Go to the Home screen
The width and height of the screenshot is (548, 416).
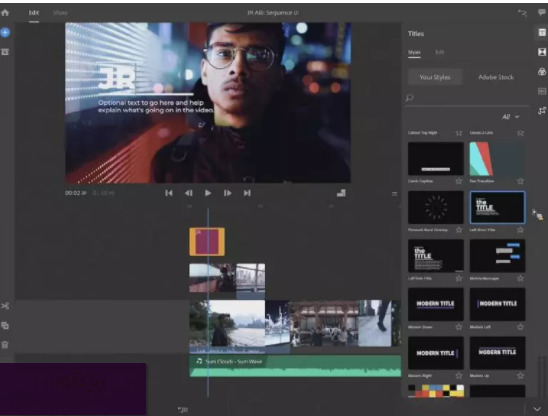point(5,13)
